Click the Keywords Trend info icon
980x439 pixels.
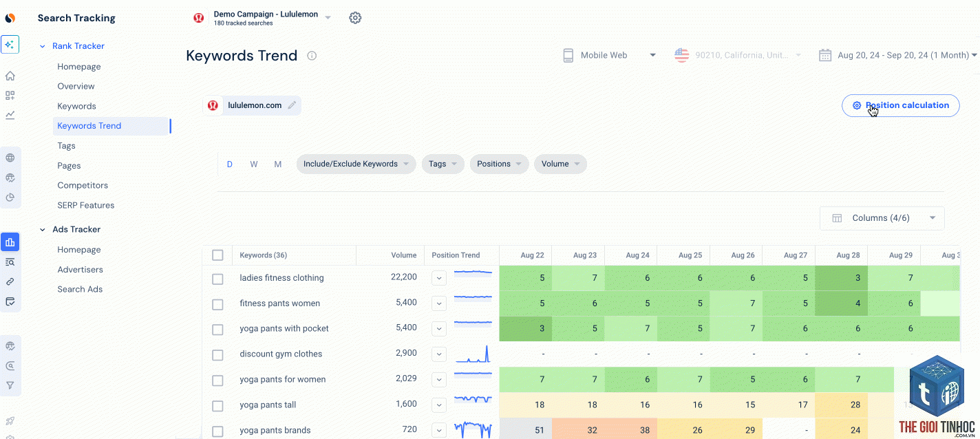(312, 56)
